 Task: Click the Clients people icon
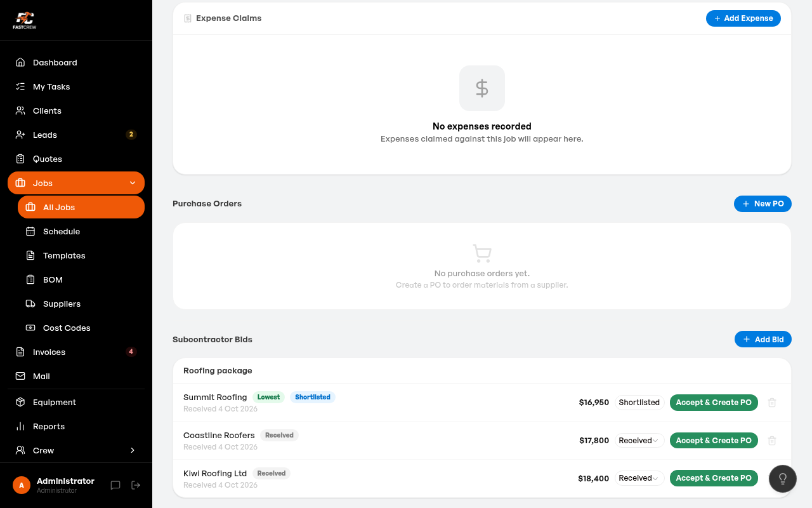[x=20, y=110]
